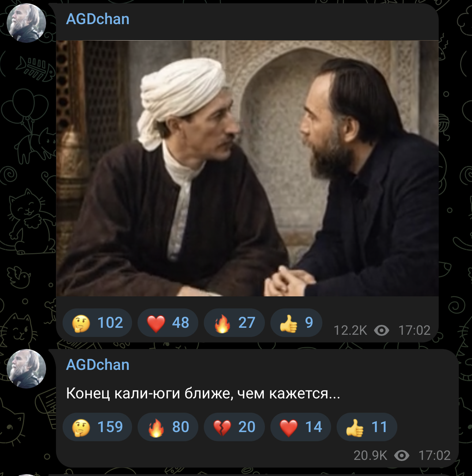Click thinking face reaction with 159
Screen dimensions: 472x476
[97, 427]
